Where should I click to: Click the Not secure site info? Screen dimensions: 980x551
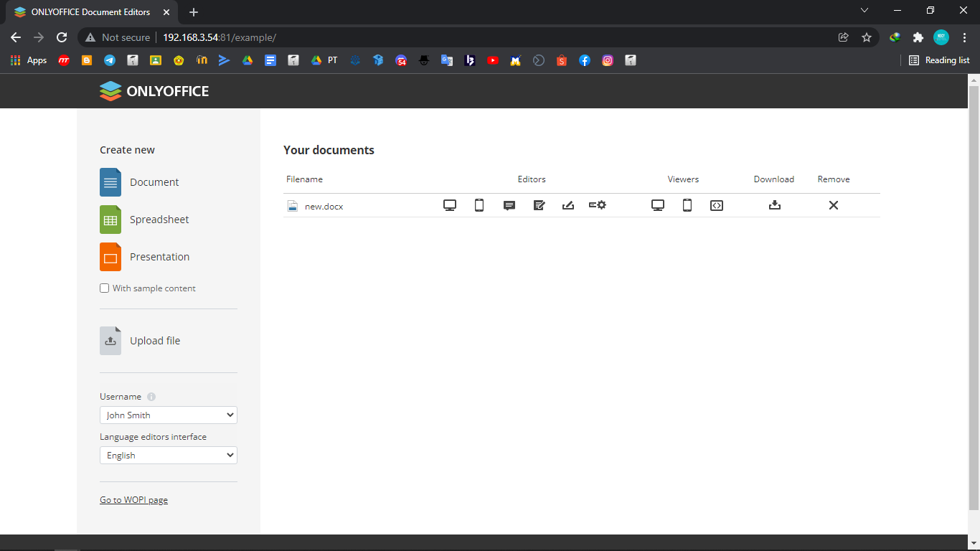click(x=118, y=37)
